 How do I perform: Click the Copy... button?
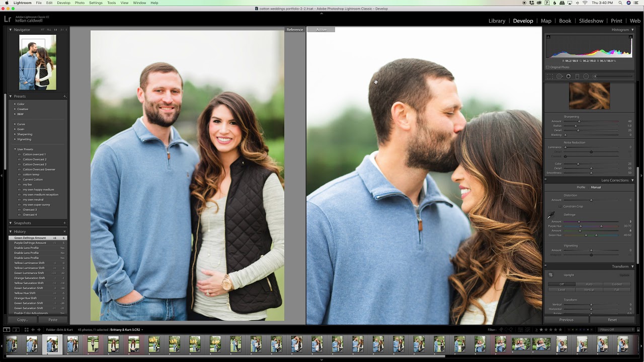pos(22,320)
